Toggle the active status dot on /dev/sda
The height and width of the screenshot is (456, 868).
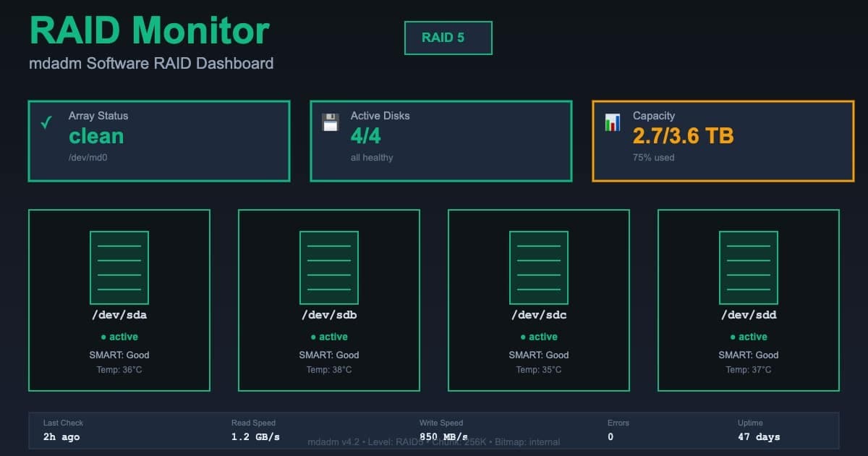click(x=103, y=337)
